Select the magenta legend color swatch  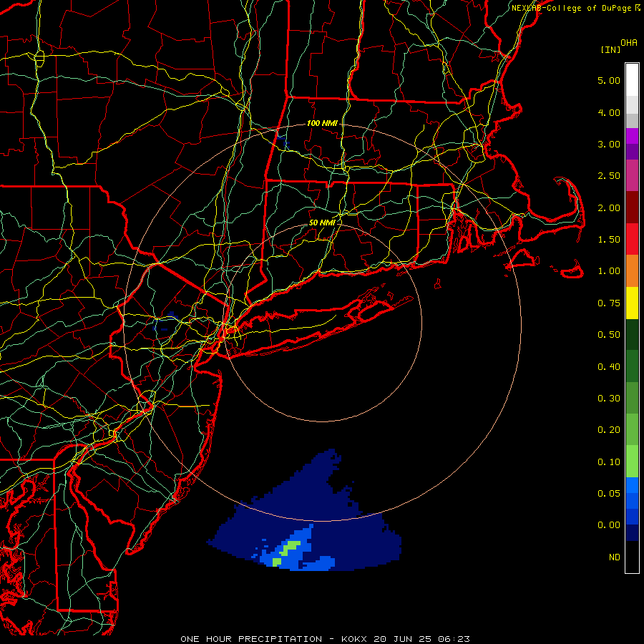(632, 136)
